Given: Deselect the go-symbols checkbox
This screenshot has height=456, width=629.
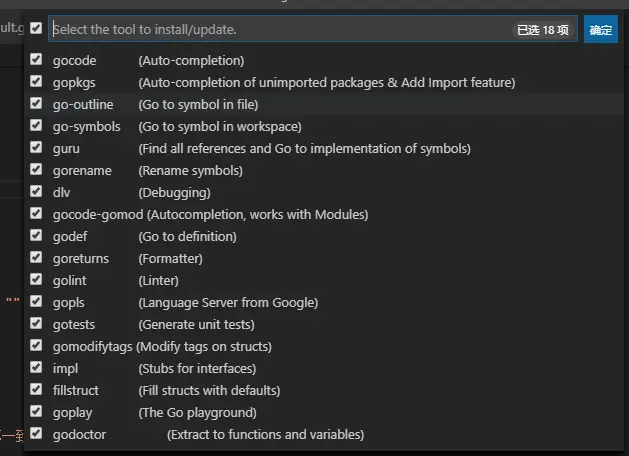Looking at the screenshot, I should pyautogui.click(x=37, y=126).
